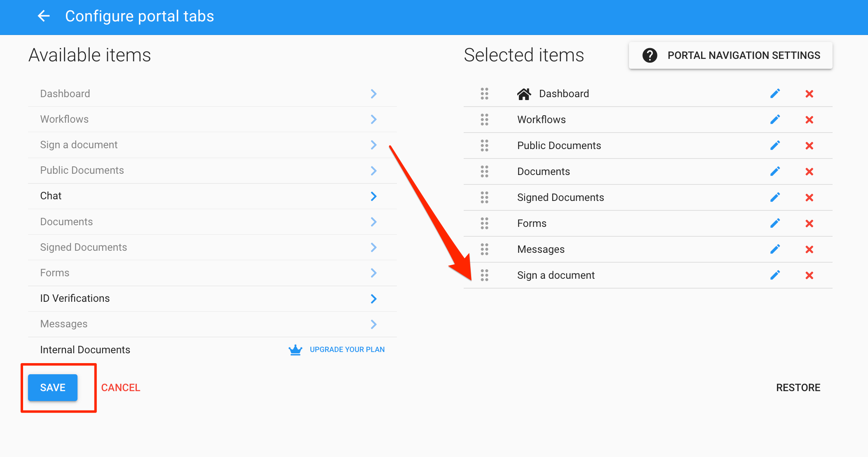Open Portal Navigation Settings help
This screenshot has width=868, height=457.
730,55
